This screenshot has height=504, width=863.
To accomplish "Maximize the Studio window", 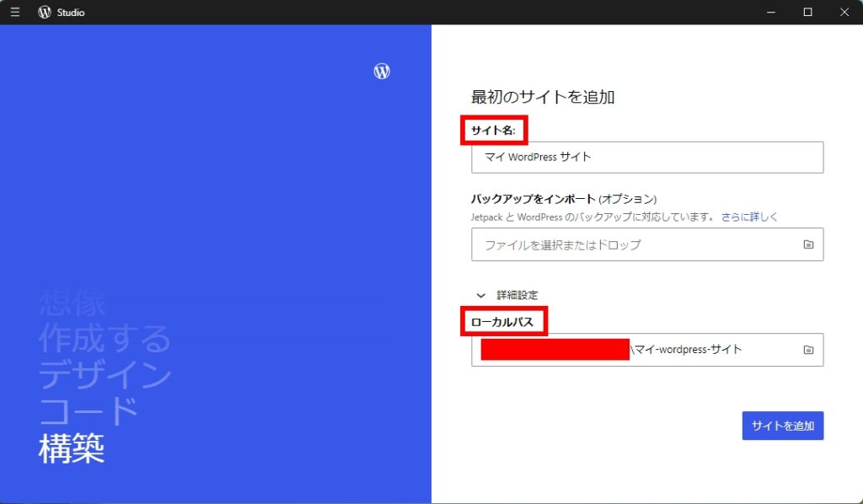I will click(807, 12).
